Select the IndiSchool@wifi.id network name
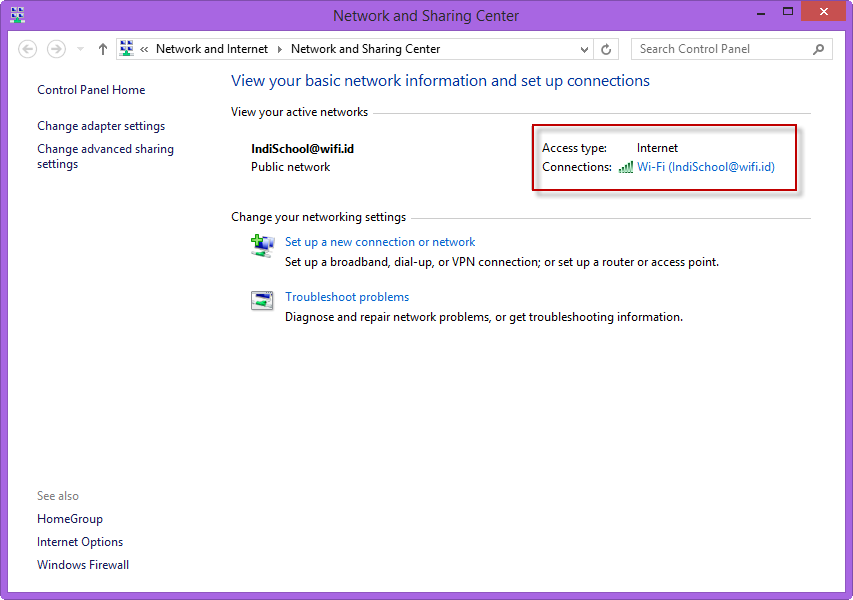The width and height of the screenshot is (853, 600). point(302,149)
